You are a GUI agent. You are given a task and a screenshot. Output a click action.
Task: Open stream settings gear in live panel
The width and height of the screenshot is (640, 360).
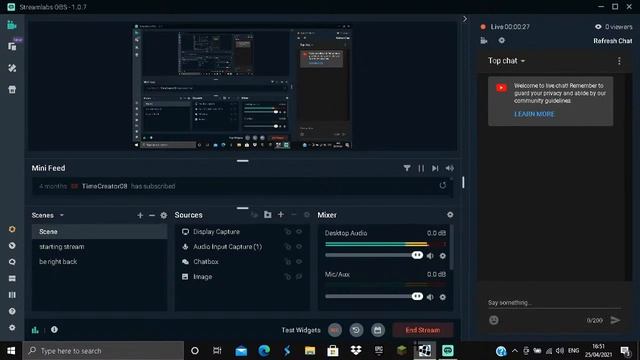(x=502, y=40)
